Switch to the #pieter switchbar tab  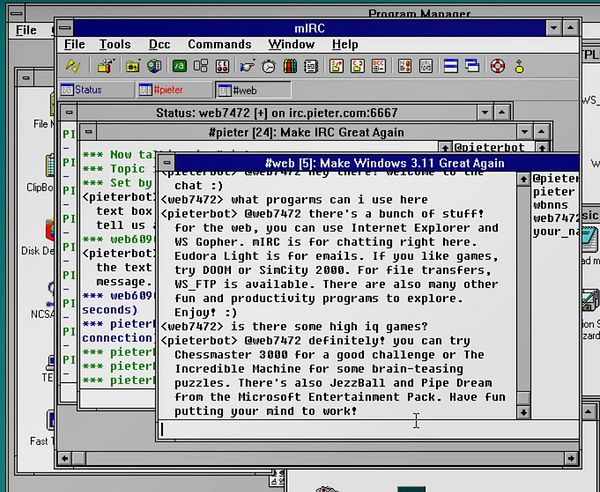click(174, 90)
